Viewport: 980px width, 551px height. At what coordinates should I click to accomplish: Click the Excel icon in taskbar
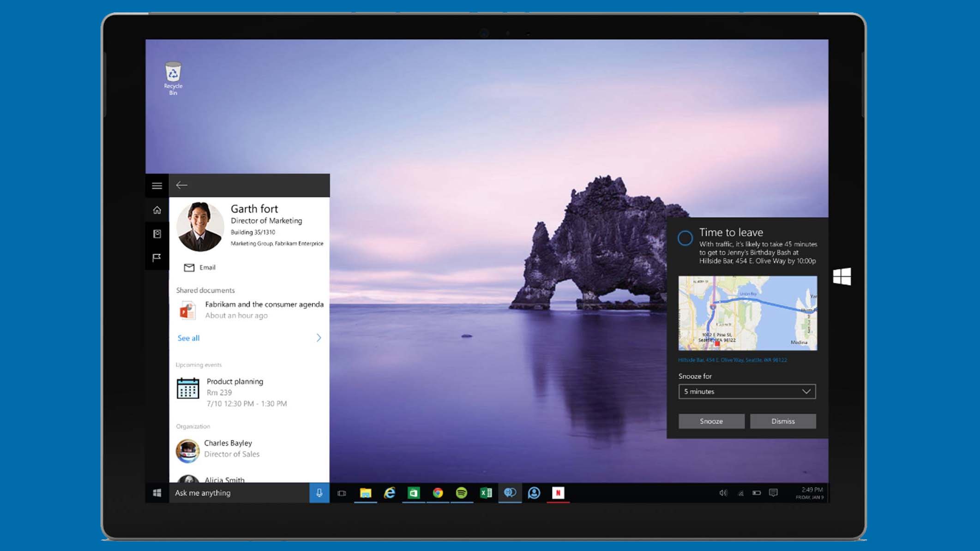(x=485, y=492)
